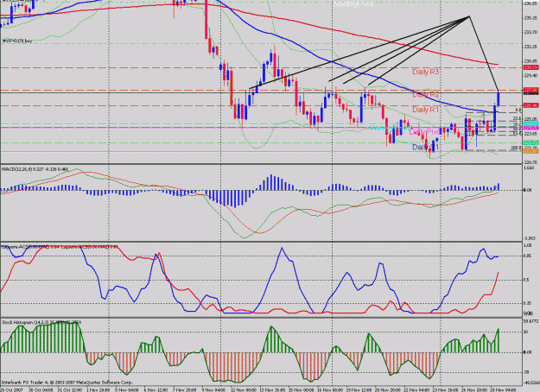Select the blue "Daily S1" support label
This screenshot has height=392, width=540.
(x=426, y=147)
